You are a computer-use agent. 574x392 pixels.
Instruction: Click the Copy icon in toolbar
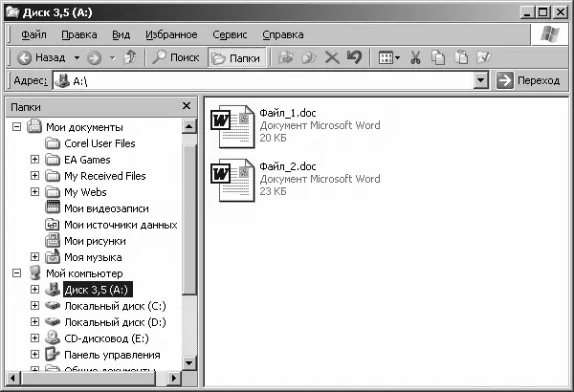438,57
